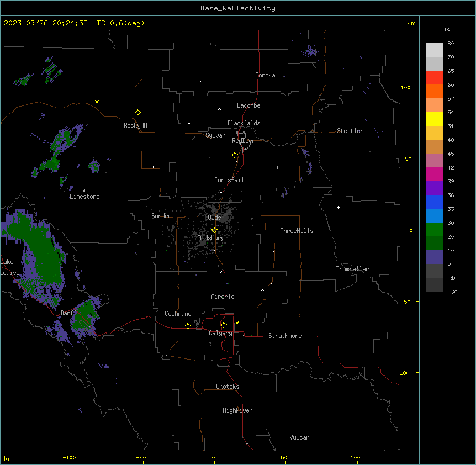Screen dimensions: 476x465
Task: Click the RockyMH label
Action: click(135, 125)
